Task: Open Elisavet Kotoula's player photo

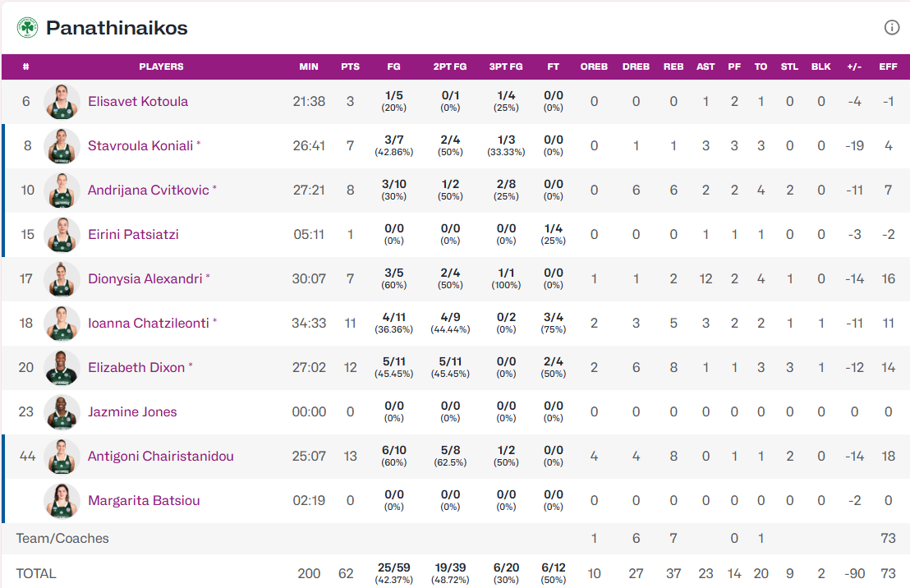Action: pos(62,102)
